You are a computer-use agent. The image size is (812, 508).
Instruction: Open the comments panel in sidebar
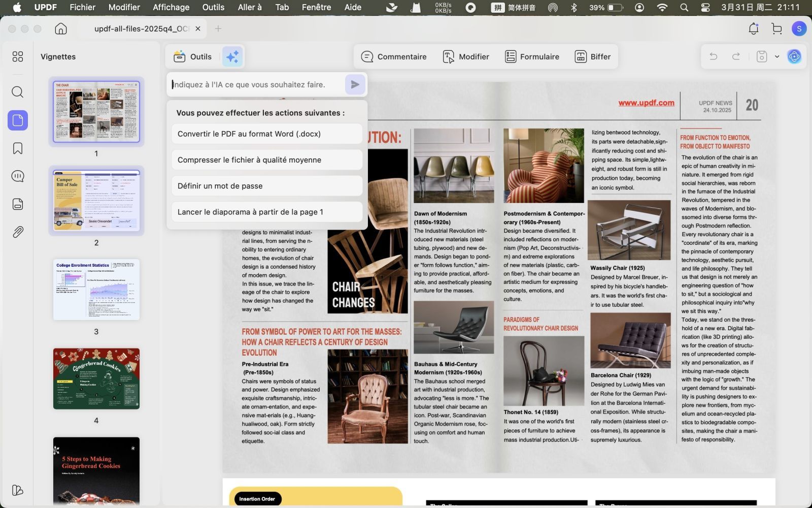pos(18,176)
